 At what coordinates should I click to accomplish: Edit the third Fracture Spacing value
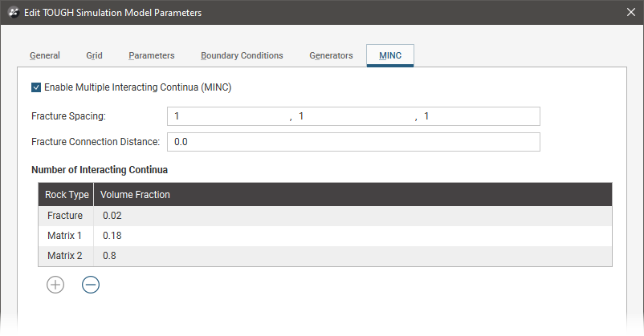pos(479,116)
